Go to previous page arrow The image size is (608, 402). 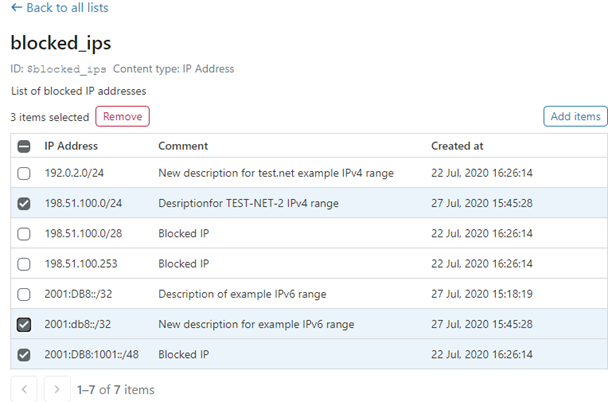click(25, 389)
